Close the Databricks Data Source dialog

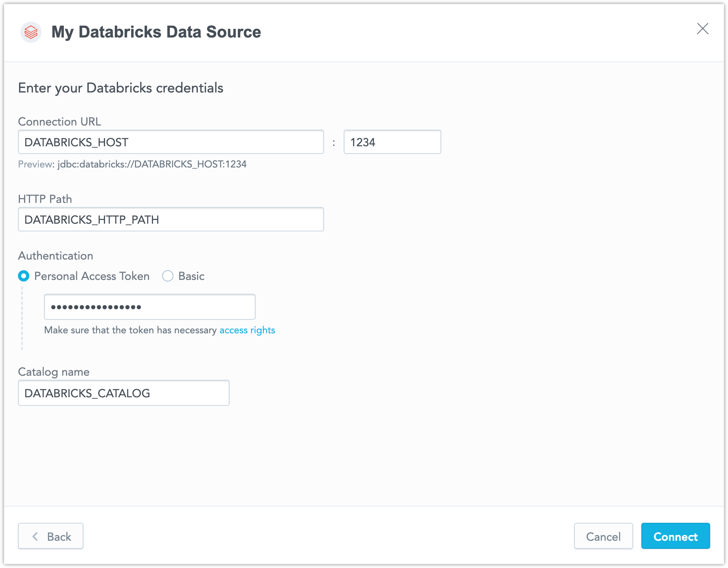[702, 29]
